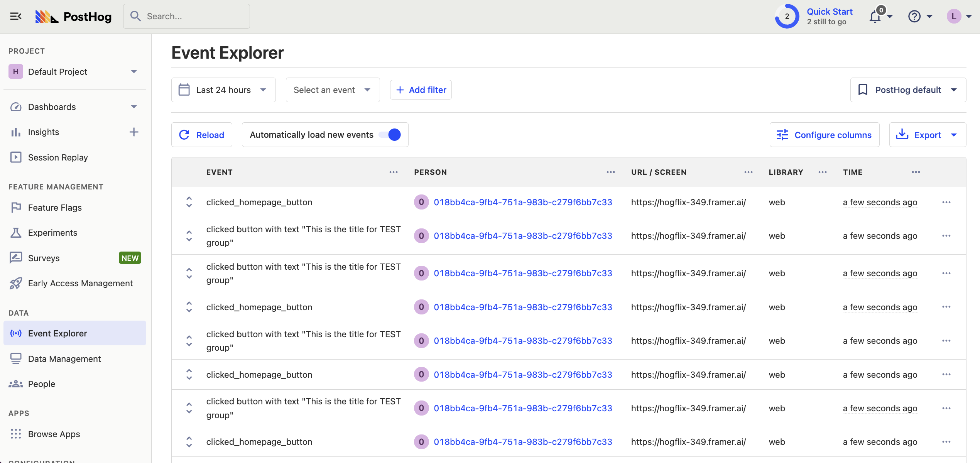This screenshot has height=463, width=980.
Task: Collapse the sidebar with the hamburger icon
Action: [x=15, y=16]
